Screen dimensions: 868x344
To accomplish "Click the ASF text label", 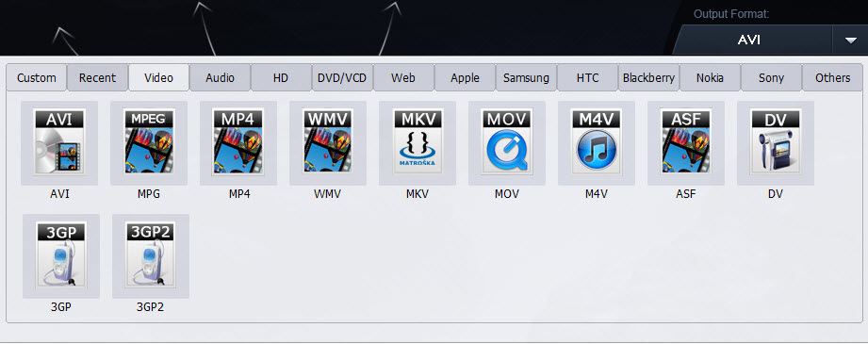I will click(x=686, y=194).
